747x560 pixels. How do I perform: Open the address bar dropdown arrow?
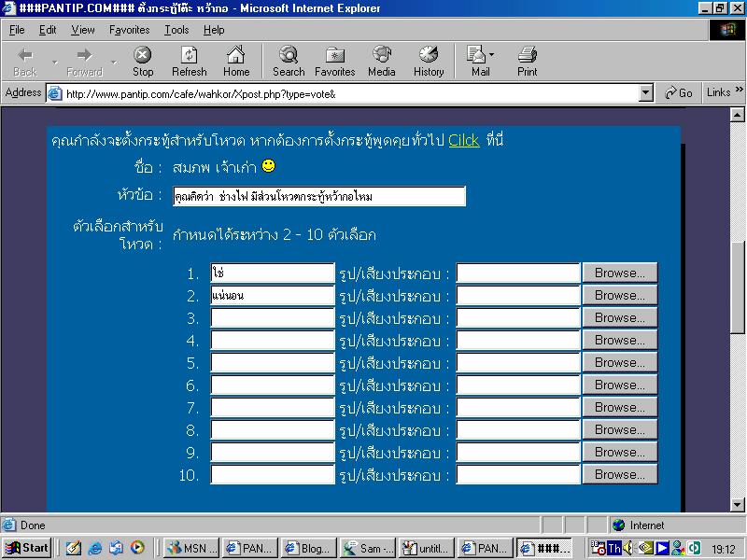click(645, 92)
